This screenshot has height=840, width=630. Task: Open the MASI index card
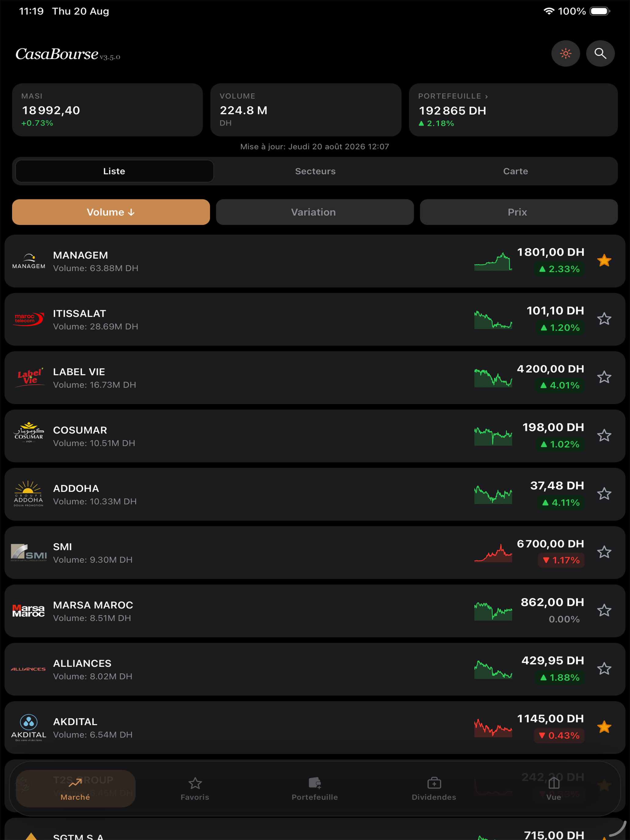(x=107, y=110)
